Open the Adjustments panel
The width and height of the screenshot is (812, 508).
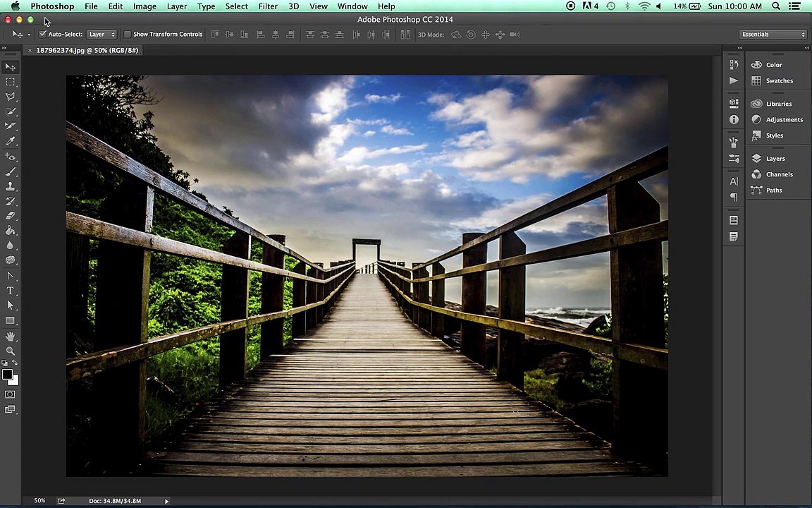[784, 120]
